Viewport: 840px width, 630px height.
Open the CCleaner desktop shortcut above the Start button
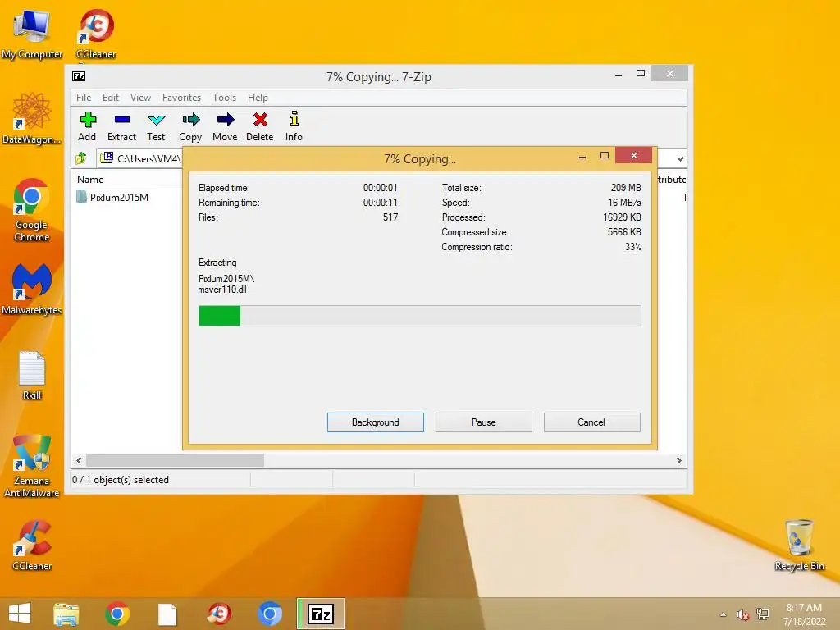click(32, 546)
